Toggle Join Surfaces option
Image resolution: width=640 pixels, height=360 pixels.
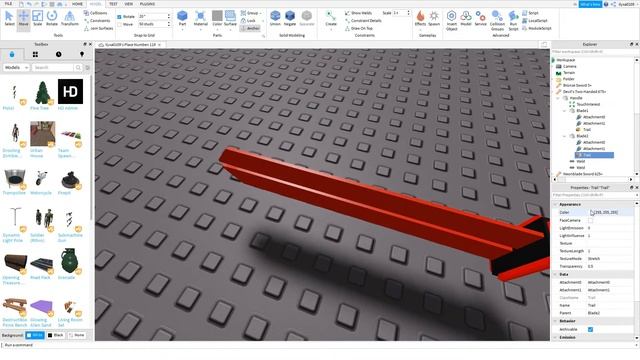tap(98, 29)
